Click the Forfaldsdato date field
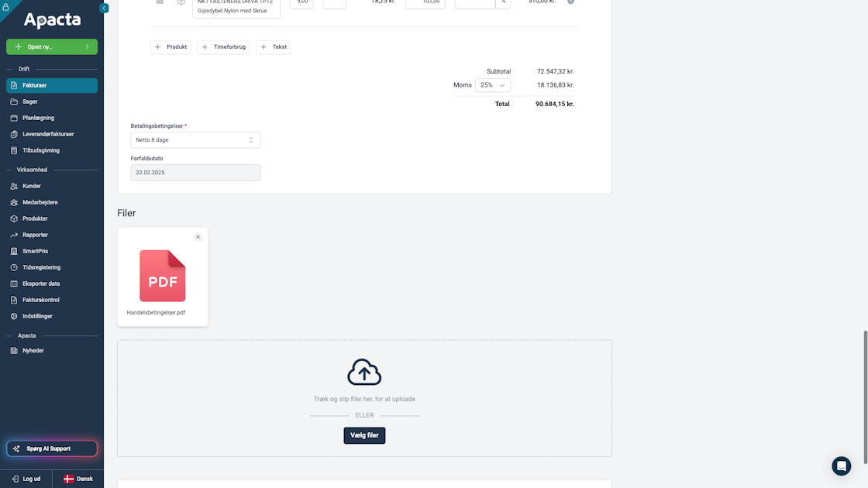 pyautogui.click(x=195, y=173)
